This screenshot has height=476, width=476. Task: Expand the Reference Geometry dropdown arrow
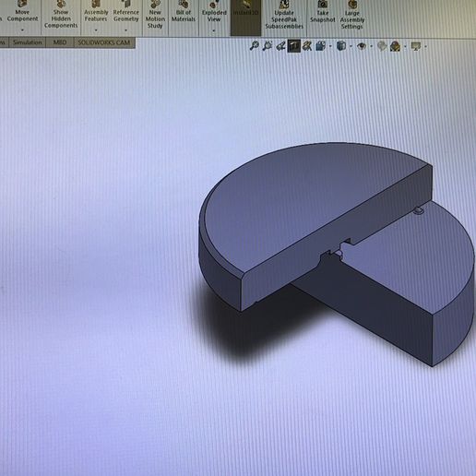125,30
